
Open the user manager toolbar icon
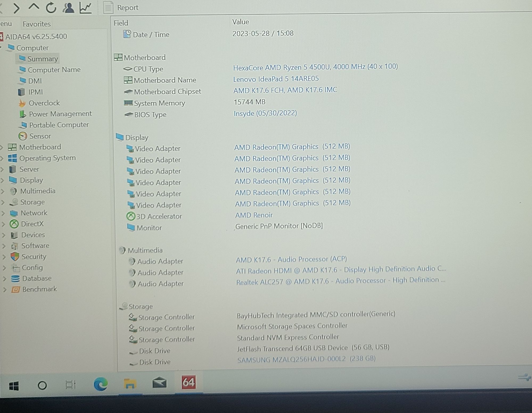point(68,8)
